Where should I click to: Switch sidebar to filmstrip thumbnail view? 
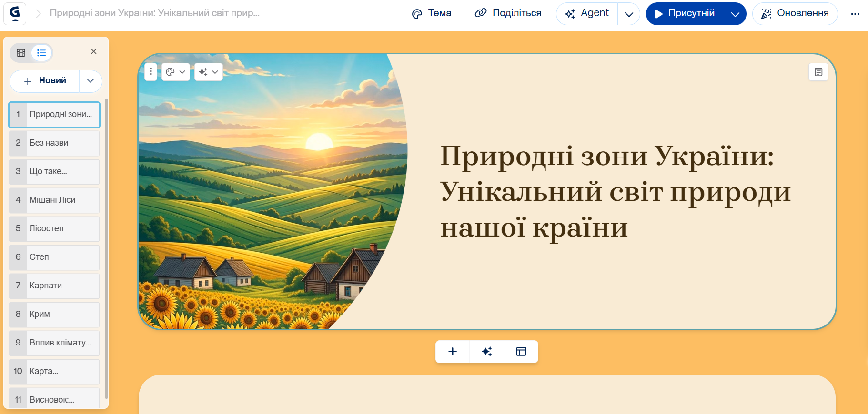pyautogui.click(x=21, y=53)
